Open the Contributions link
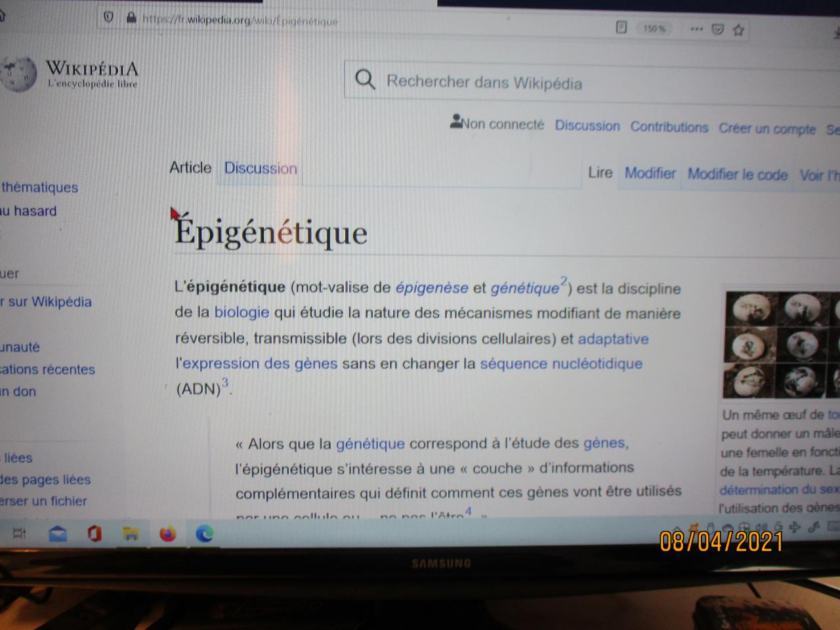This screenshot has height=630, width=840. click(x=669, y=127)
